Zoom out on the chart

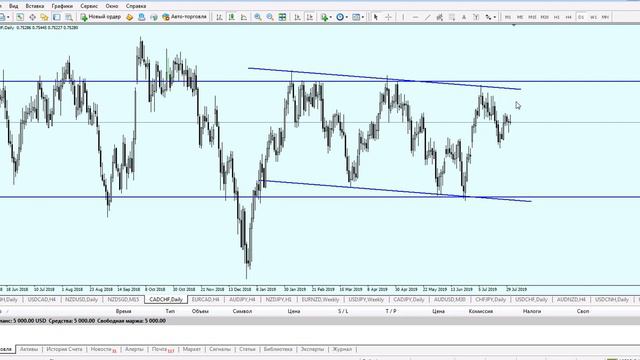point(270,17)
